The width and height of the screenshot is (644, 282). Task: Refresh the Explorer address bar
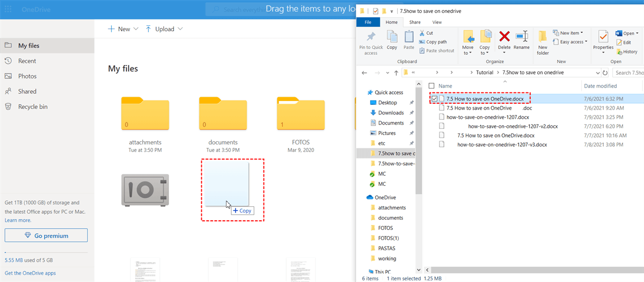(x=605, y=73)
